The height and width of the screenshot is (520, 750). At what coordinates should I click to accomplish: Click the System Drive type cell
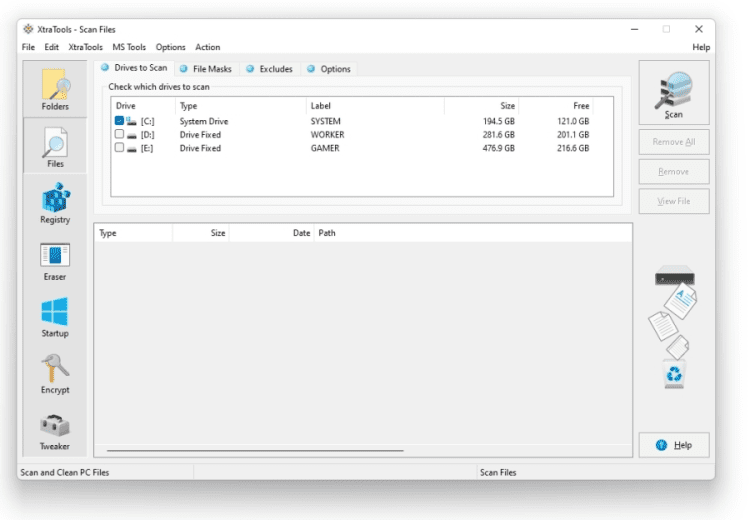click(204, 122)
